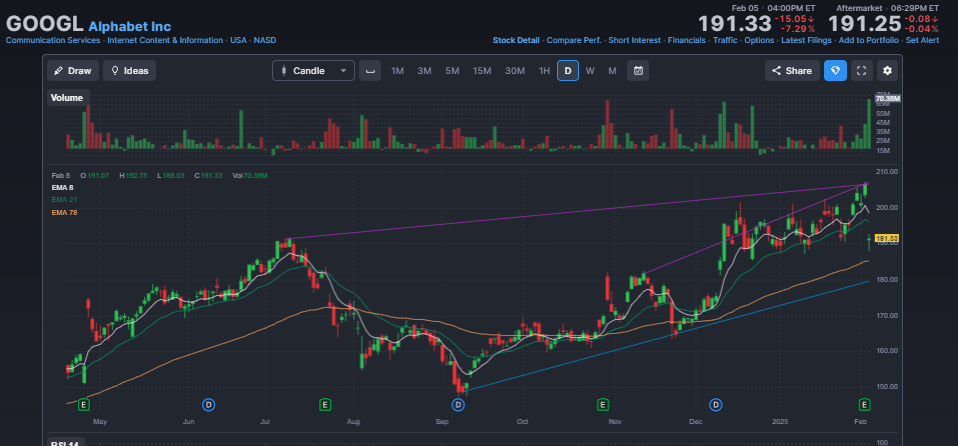Select the 15M timeframe
The width and height of the screenshot is (958, 446).
(482, 71)
